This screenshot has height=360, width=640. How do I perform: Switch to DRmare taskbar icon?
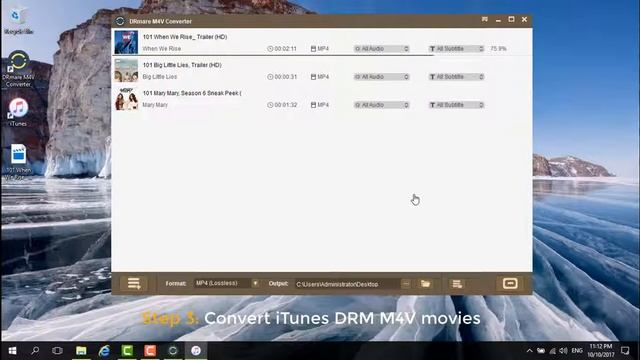pos(173,351)
